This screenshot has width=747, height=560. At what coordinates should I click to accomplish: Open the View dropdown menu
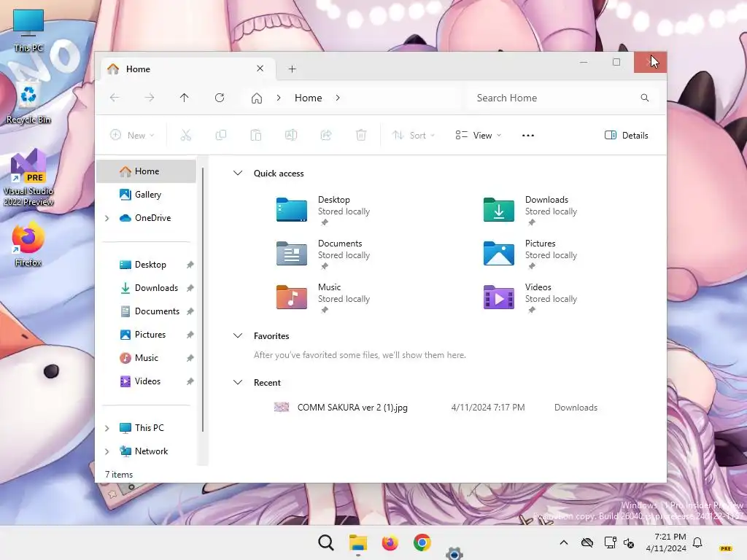pyautogui.click(x=478, y=135)
